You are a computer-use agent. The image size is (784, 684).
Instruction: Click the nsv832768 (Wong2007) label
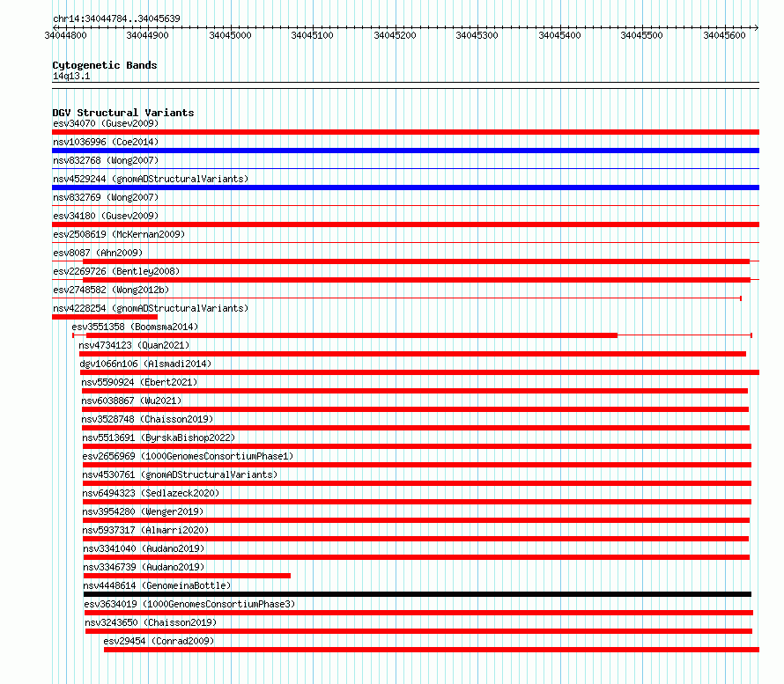pos(106,160)
